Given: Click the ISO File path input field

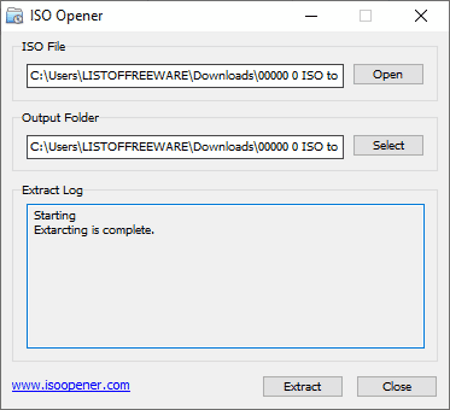Looking at the screenshot, I should [185, 76].
